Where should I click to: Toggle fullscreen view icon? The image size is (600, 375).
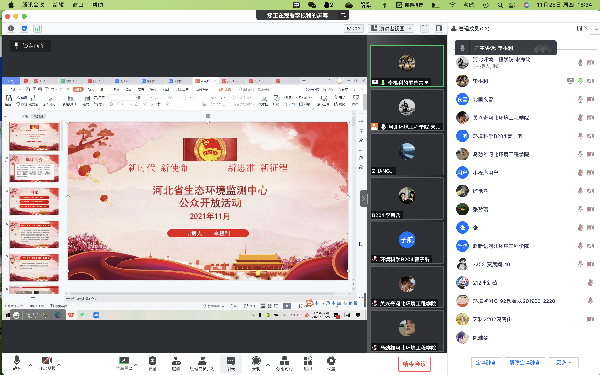pos(424,28)
